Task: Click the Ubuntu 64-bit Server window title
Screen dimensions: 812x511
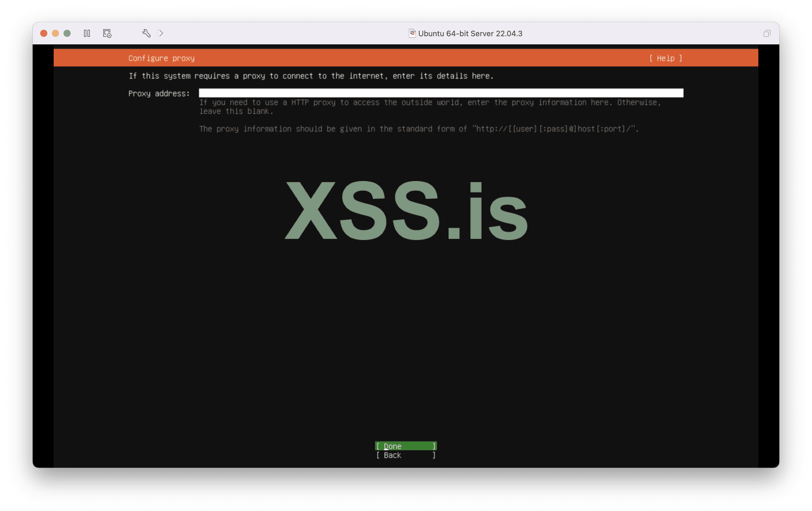Action: [x=470, y=33]
